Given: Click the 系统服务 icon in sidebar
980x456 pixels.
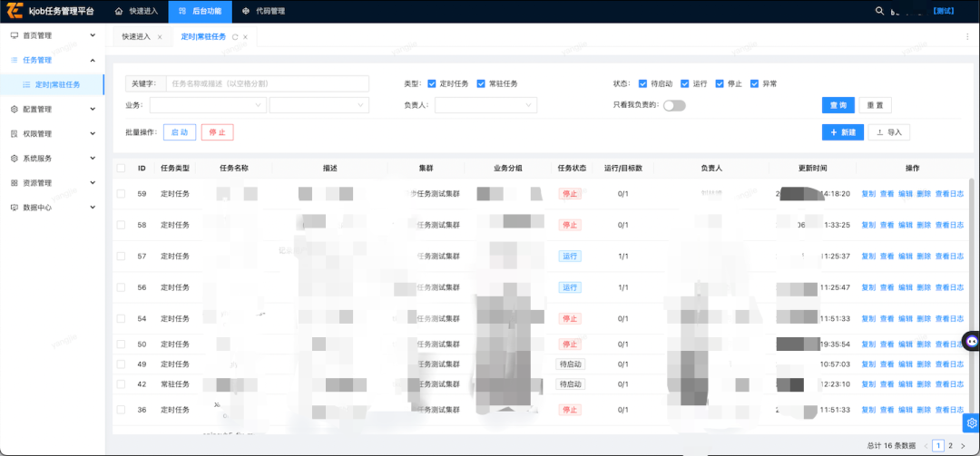Looking at the screenshot, I should tap(15, 158).
